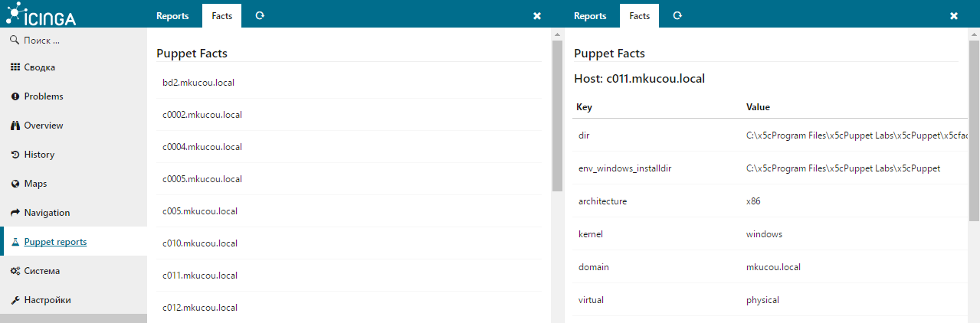Click the Navigation arrow icon

tap(15, 213)
